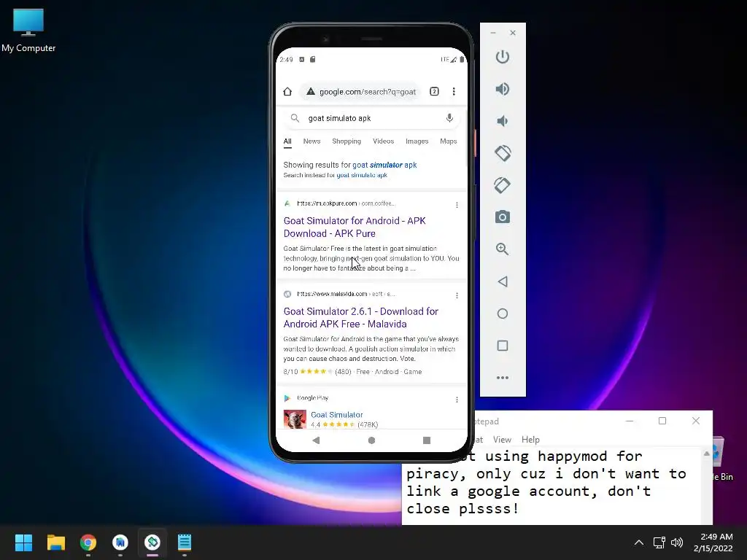The image size is (747, 560).
Task: Open Chrome tab switcher showing 2 tabs
Action: point(434,91)
